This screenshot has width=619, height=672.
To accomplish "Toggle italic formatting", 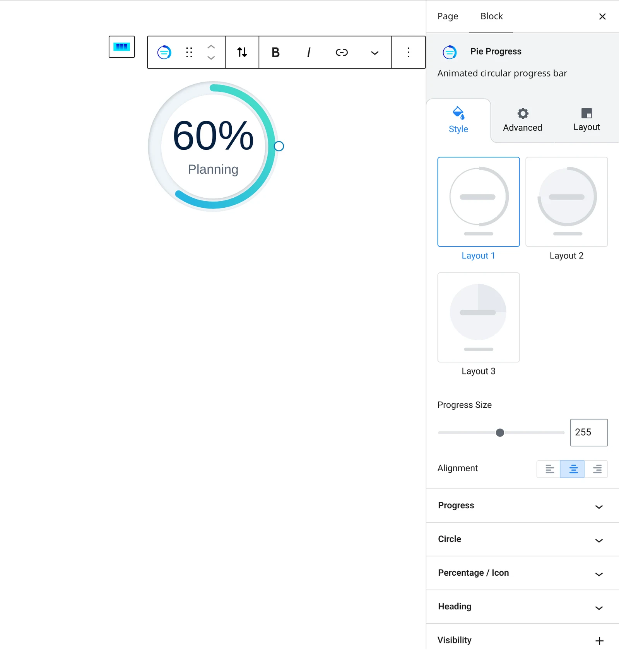I will pyautogui.click(x=308, y=52).
